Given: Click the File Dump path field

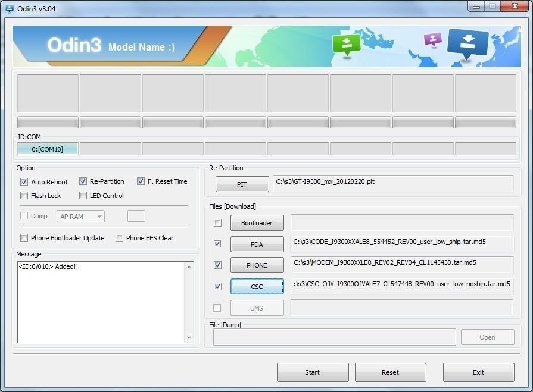Looking at the screenshot, I should (x=335, y=337).
